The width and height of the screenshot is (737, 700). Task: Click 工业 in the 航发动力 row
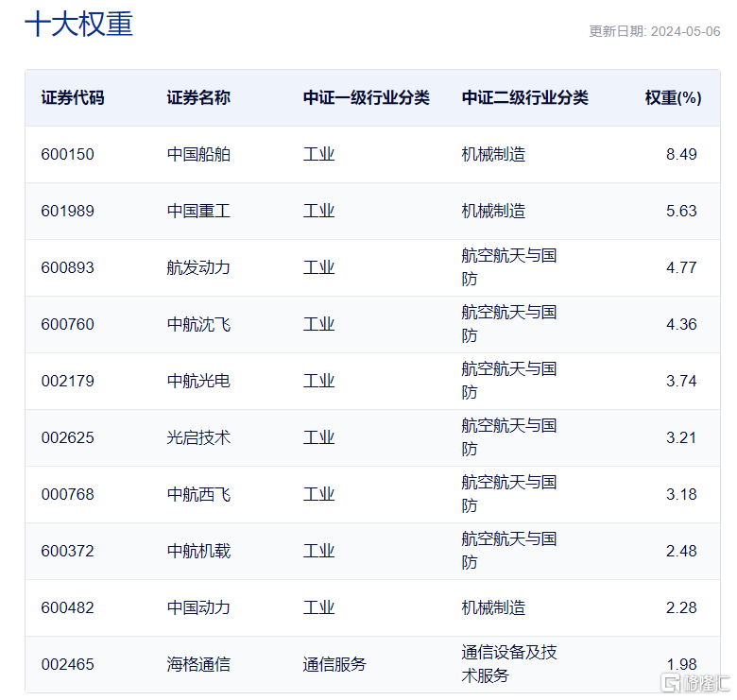click(318, 267)
